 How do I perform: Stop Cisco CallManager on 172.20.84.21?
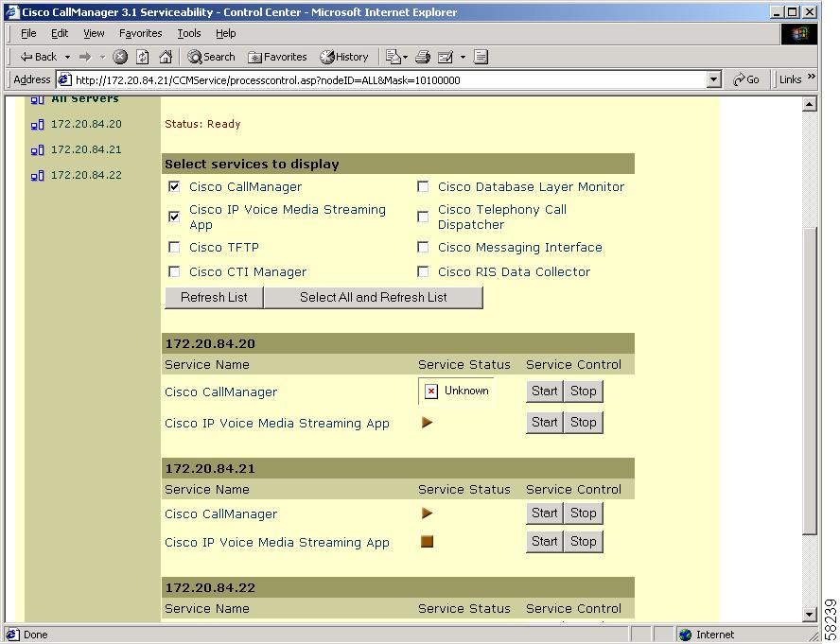pyautogui.click(x=584, y=513)
